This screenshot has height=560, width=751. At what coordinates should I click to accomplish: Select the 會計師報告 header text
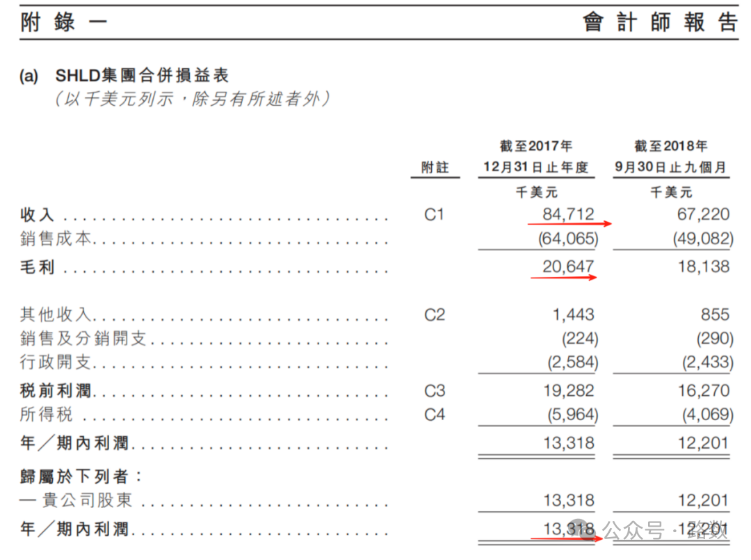(x=660, y=22)
